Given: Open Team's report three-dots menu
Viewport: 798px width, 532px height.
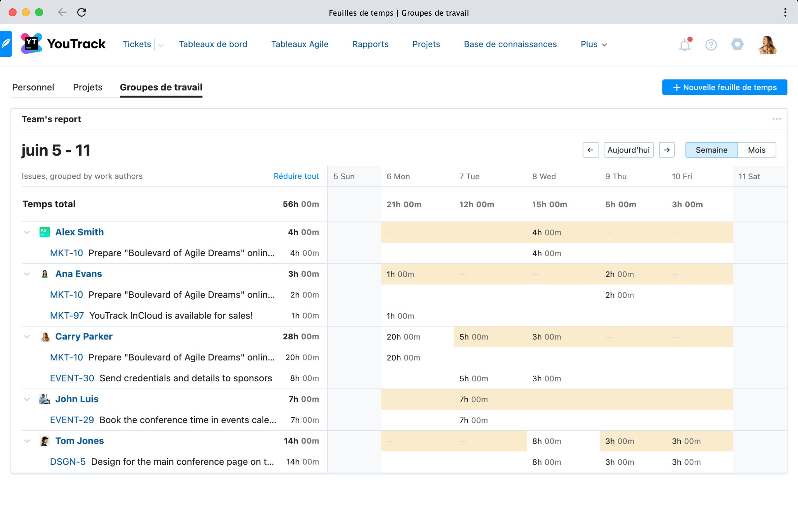Looking at the screenshot, I should [x=776, y=119].
